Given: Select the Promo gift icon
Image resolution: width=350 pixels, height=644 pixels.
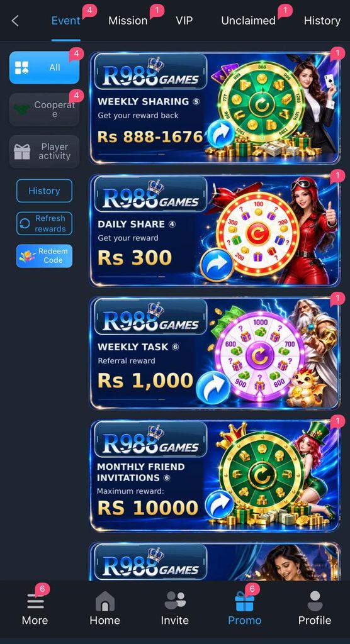Looking at the screenshot, I should (245, 601).
